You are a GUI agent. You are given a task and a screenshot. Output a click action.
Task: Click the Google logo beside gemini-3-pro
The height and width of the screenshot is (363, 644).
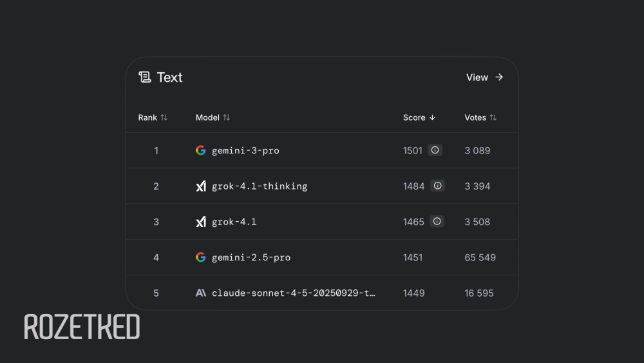coord(201,150)
